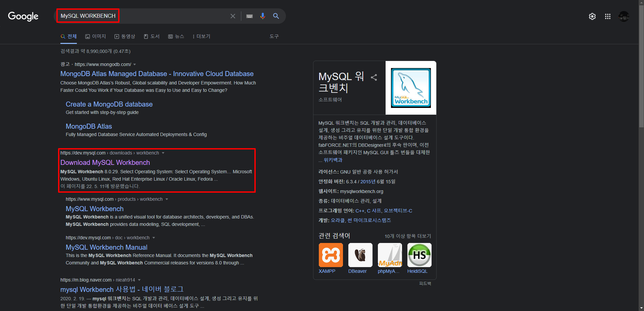Expand dropdown arrow beside downloads › workbench URL

(163, 153)
